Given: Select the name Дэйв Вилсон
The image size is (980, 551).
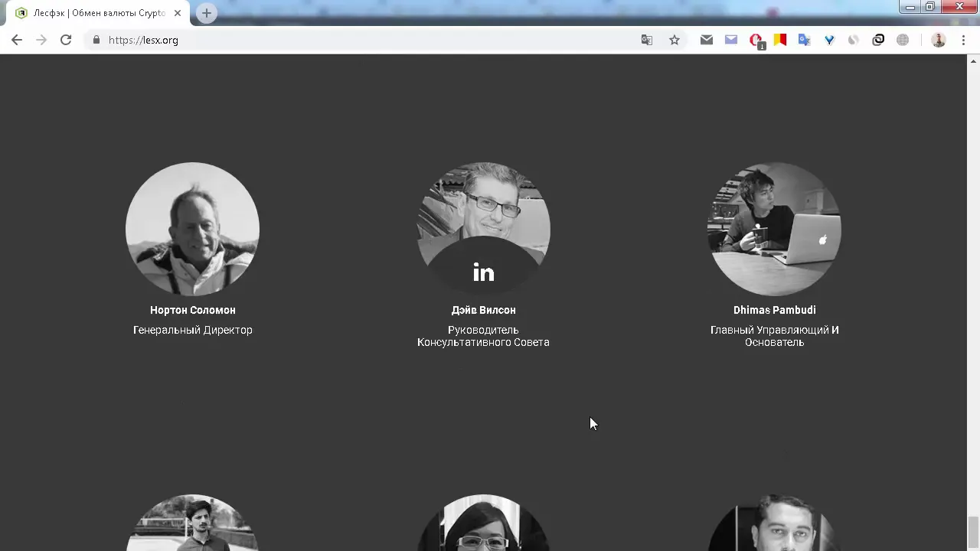Looking at the screenshot, I should (x=483, y=310).
